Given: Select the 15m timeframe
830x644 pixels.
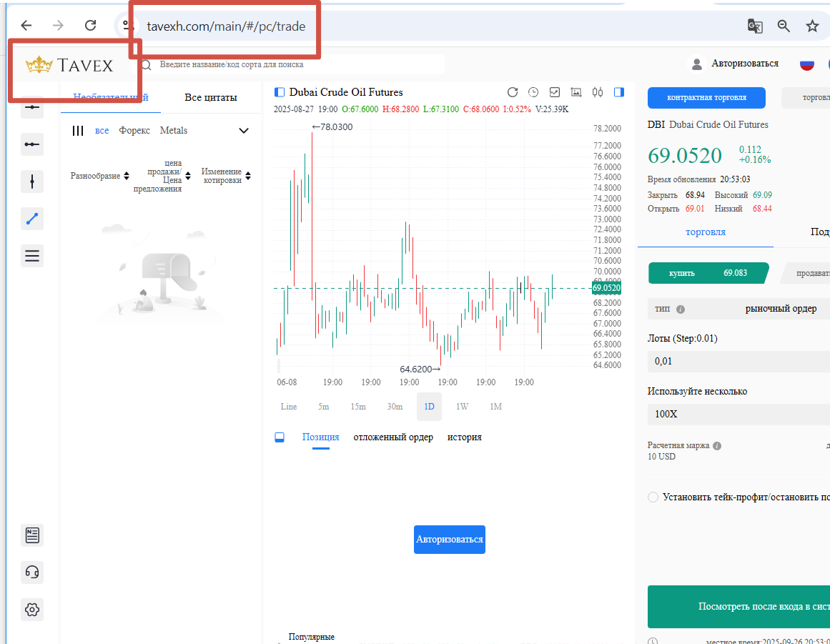Looking at the screenshot, I should [x=358, y=407].
